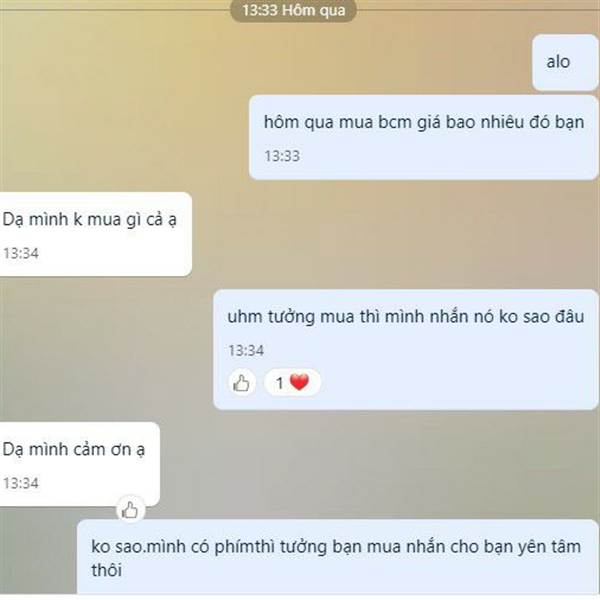Select the "hôm qua mua bcm" message text
The height and width of the screenshot is (600, 600).
424,122
